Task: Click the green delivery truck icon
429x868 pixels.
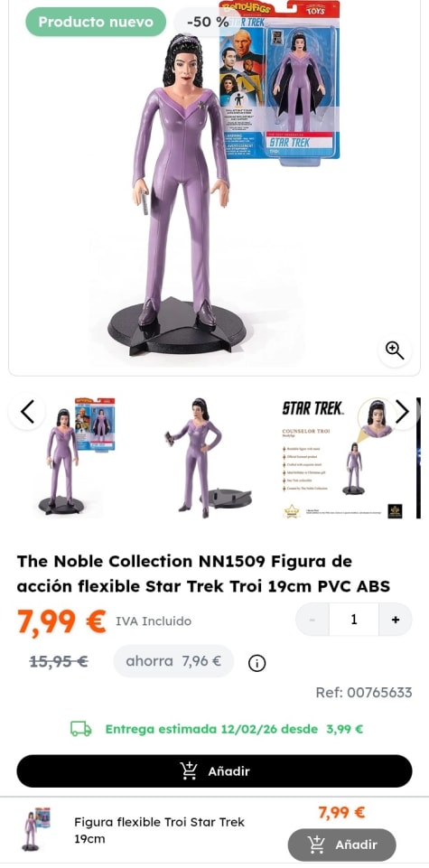Action: pyautogui.click(x=80, y=729)
